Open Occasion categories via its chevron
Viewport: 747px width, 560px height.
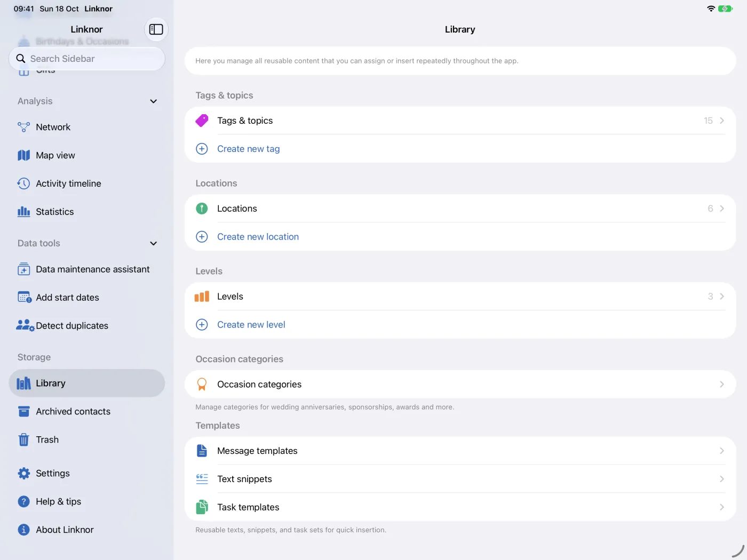tap(721, 385)
